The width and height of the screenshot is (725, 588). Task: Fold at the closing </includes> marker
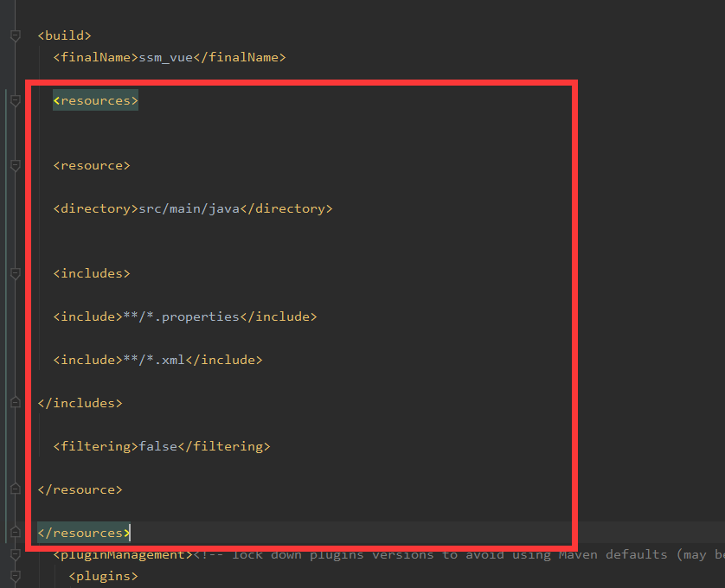tap(16, 403)
